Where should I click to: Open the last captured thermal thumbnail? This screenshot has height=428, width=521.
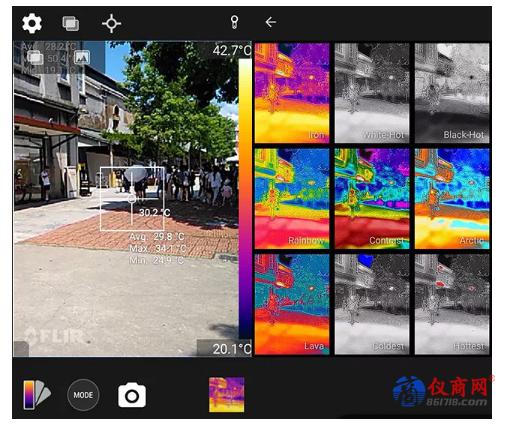[x=227, y=395]
